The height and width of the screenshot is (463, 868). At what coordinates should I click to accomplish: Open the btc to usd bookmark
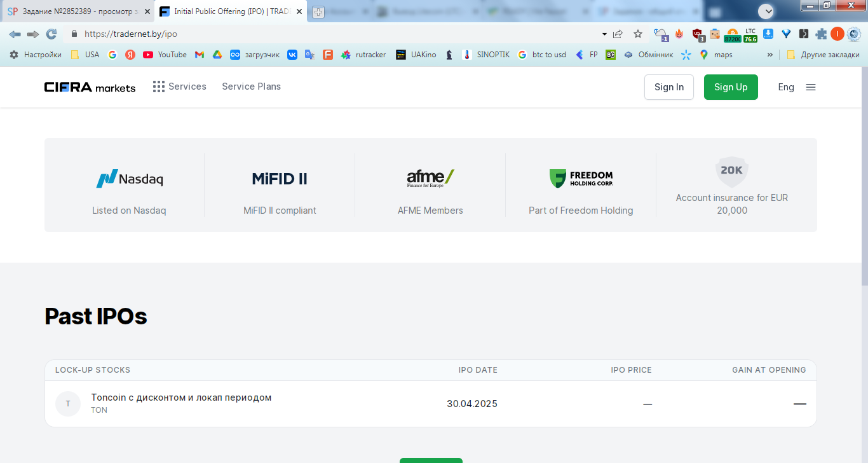(542, 55)
